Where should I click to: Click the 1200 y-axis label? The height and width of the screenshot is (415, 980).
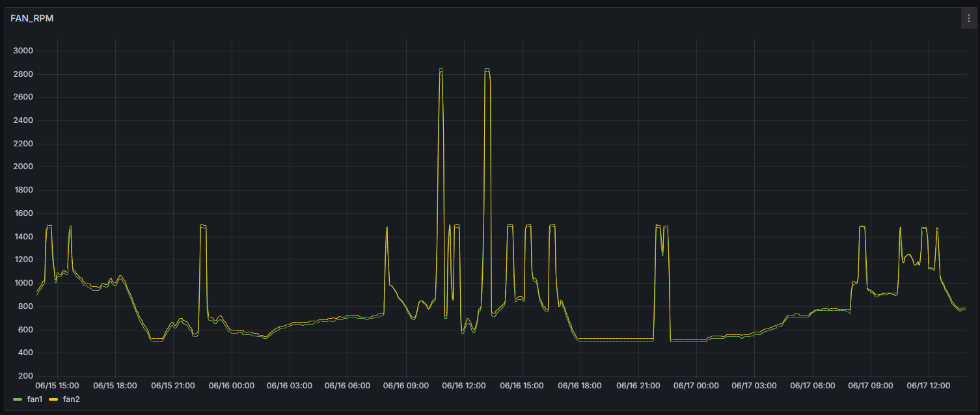pos(23,260)
